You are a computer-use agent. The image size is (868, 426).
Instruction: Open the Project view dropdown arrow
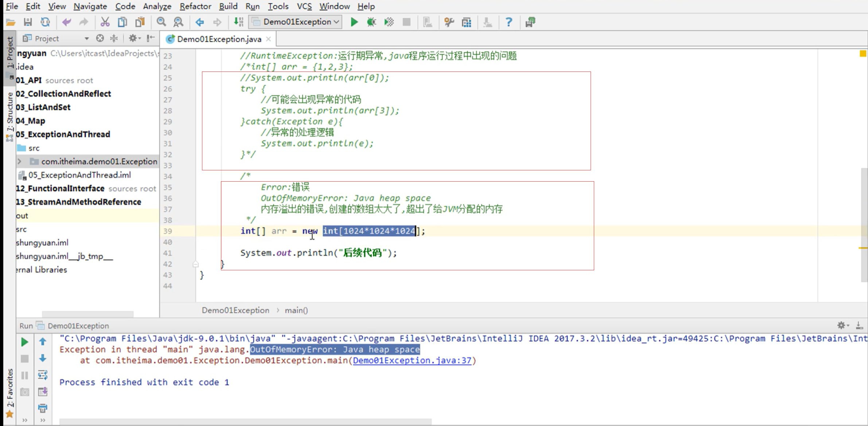point(86,39)
